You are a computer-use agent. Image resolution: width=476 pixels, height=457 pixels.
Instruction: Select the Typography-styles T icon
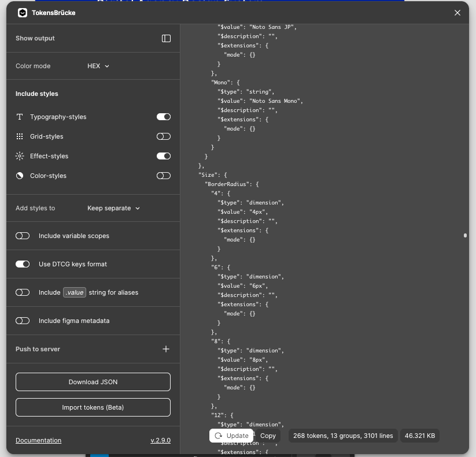point(19,117)
